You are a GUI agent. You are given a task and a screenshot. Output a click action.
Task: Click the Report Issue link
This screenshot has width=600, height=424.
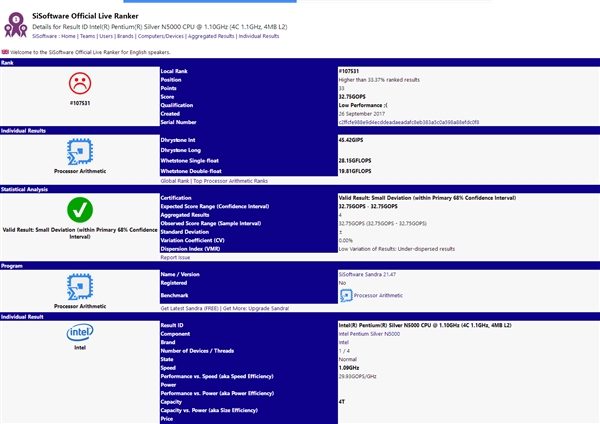[175, 257]
